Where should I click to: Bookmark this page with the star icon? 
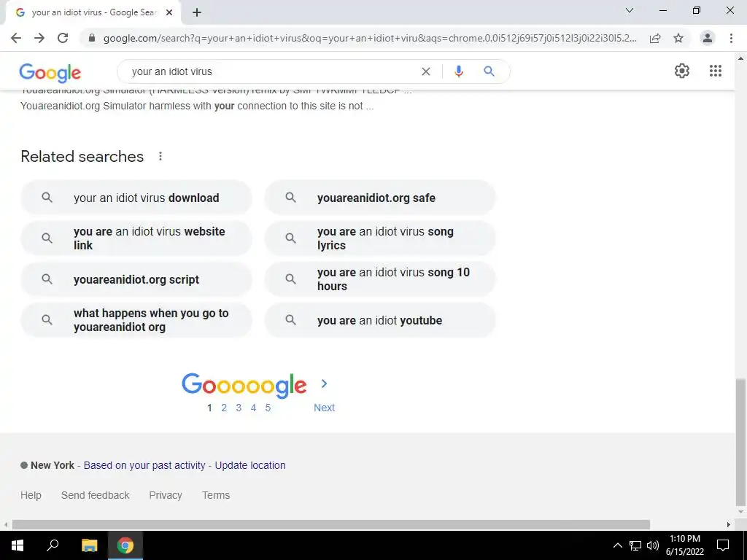678,38
